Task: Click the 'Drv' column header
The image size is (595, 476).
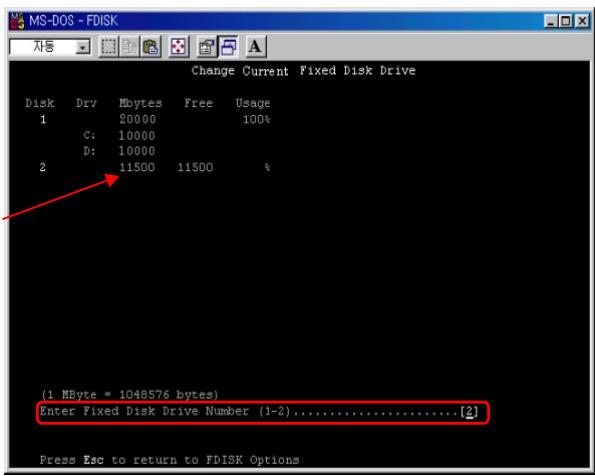Action: (86, 103)
